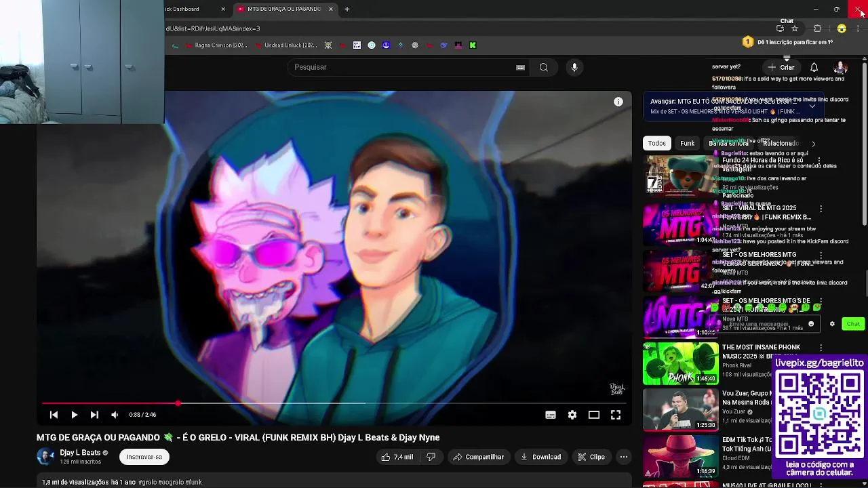Click the Criar create button
Viewport: 868px width, 488px height.
pos(781,67)
